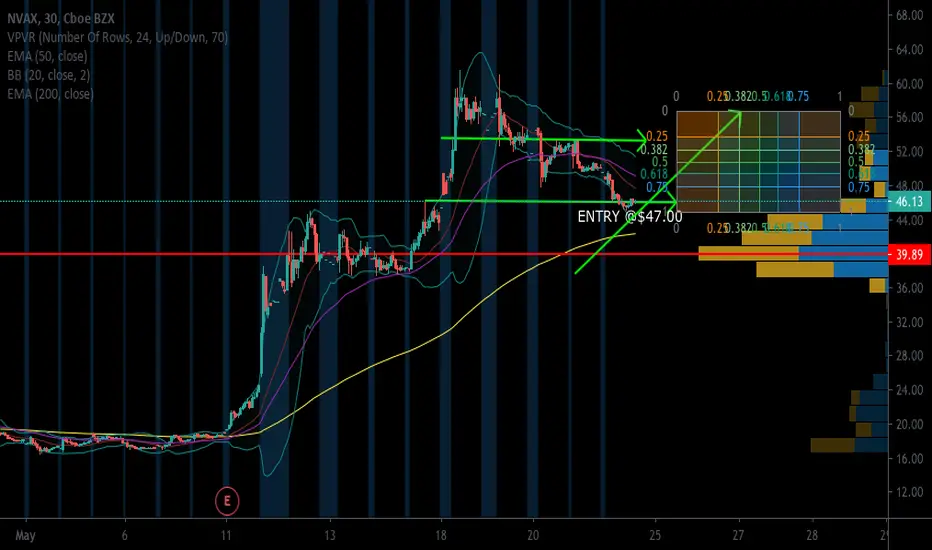The height and width of the screenshot is (550, 932).
Task: Select the EMA (50, close) indicator legend
Action: 47,56
